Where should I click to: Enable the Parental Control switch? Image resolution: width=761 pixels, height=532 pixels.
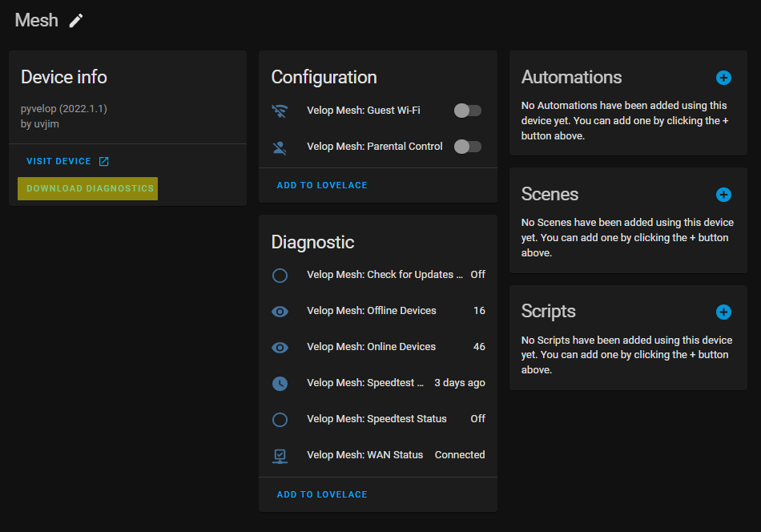(467, 147)
